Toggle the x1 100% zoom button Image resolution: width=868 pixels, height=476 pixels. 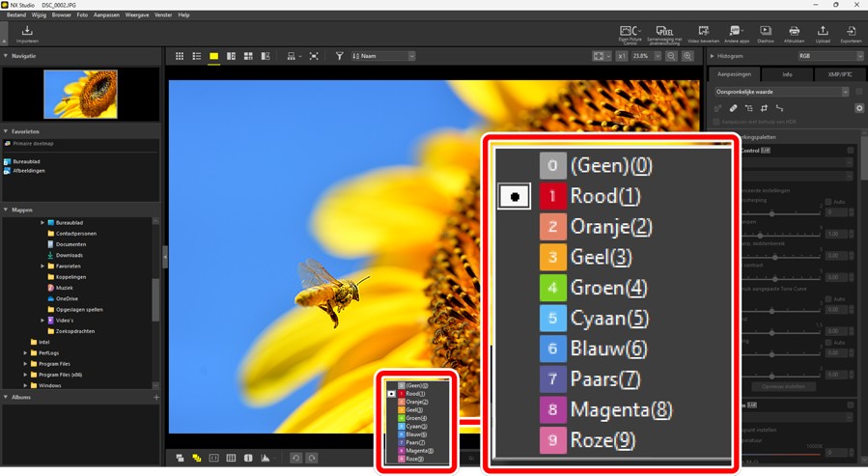(622, 57)
